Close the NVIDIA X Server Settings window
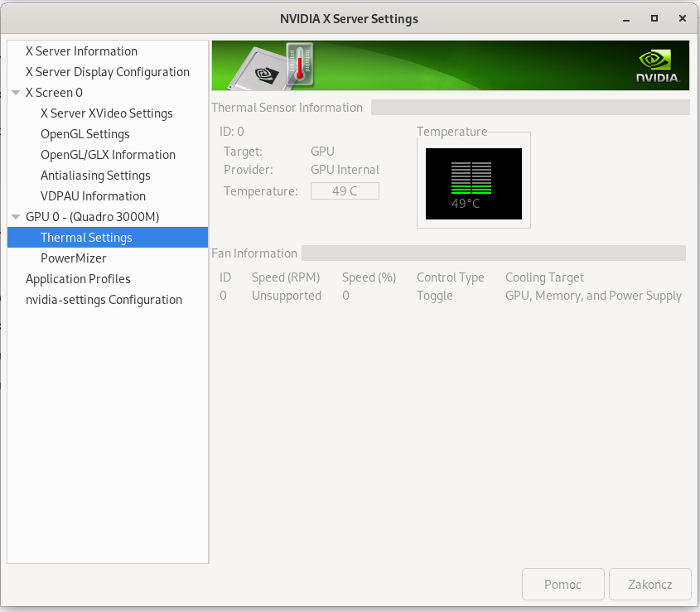Viewport: 700px width, 612px height. (682, 18)
